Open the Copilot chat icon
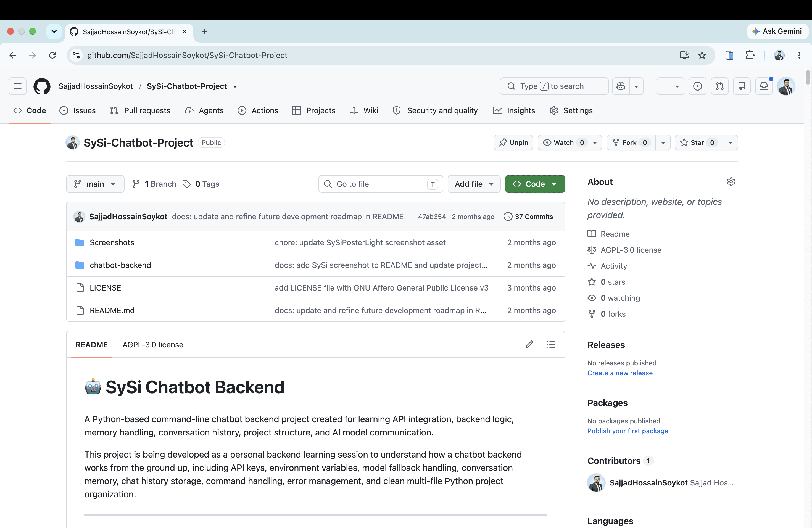Viewport: 812px width, 528px height. click(x=621, y=86)
